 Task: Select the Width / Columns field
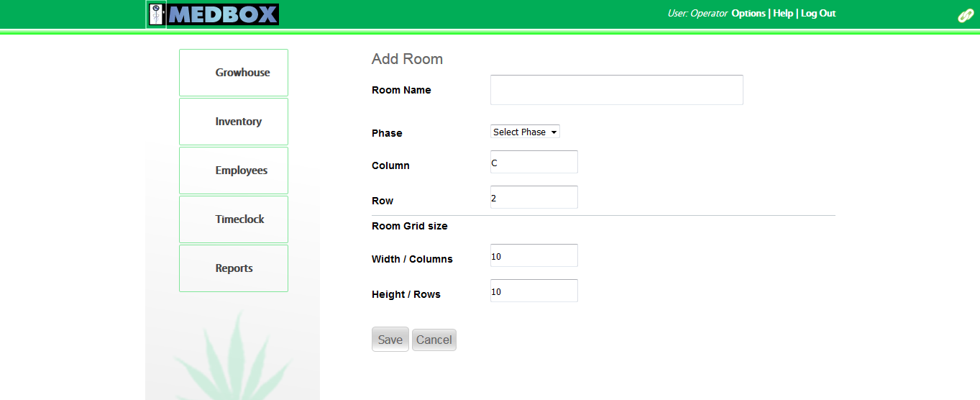[x=534, y=255]
